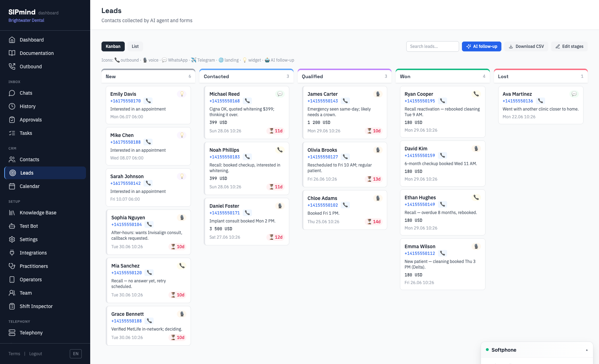Click Chloe Adams 14d waiting badge
Viewport: 599px width, 364px height.
(x=374, y=222)
